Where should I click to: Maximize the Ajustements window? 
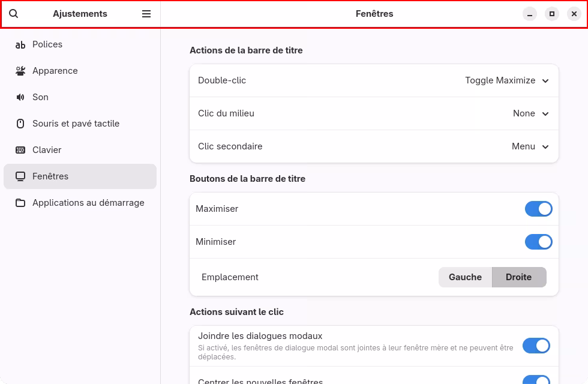[x=551, y=14]
